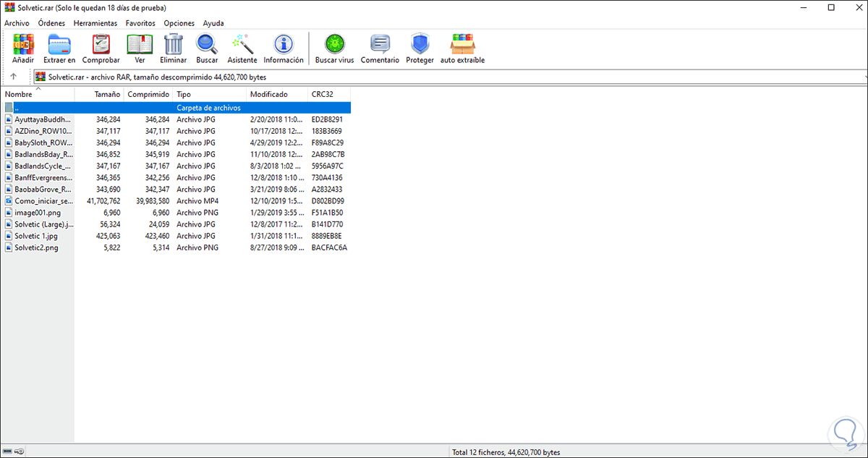Screen dimensions: 868x458
Task: Click status bar total 12 ficheros text
Action: (506, 452)
